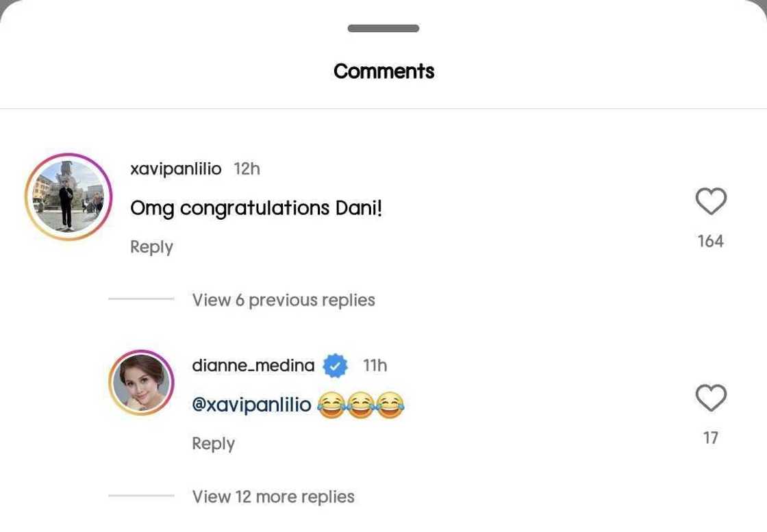Click the drag handle above Comments
The image size is (767, 532).
pyautogui.click(x=383, y=29)
